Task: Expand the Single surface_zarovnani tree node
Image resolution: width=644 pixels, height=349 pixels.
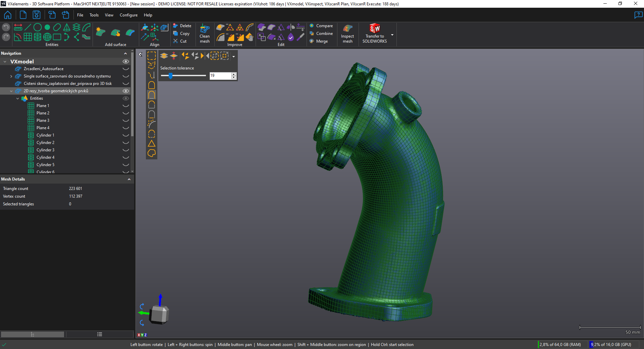Action: coord(11,77)
